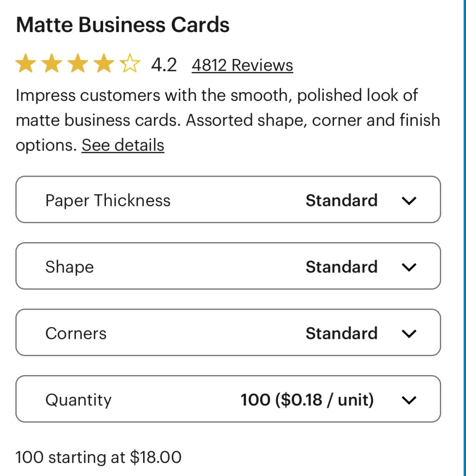This screenshot has width=466, height=476.
Task: Click the first gold rating star
Action: (26, 64)
